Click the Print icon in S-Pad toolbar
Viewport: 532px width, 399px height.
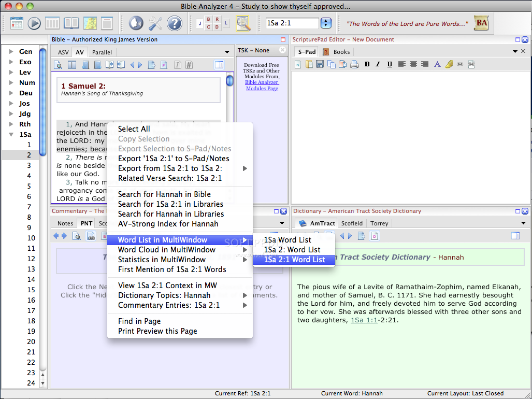pos(354,64)
